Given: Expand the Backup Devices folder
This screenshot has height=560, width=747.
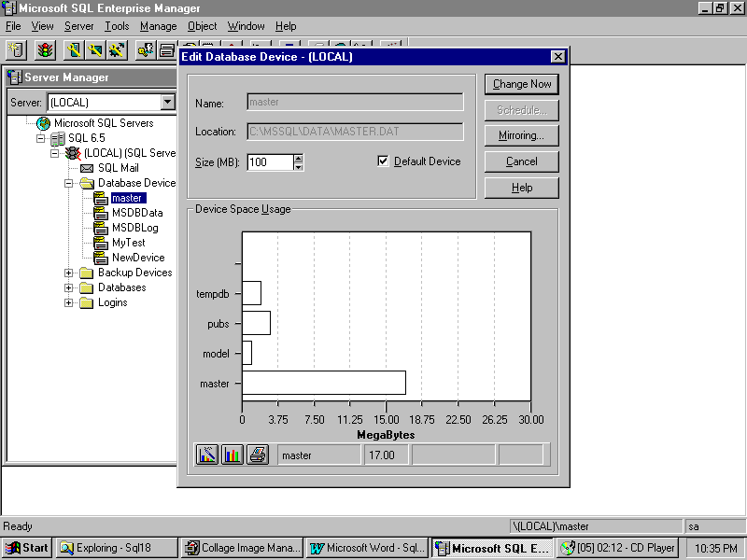Looking at the screenshot, I should tap(69, 273).
